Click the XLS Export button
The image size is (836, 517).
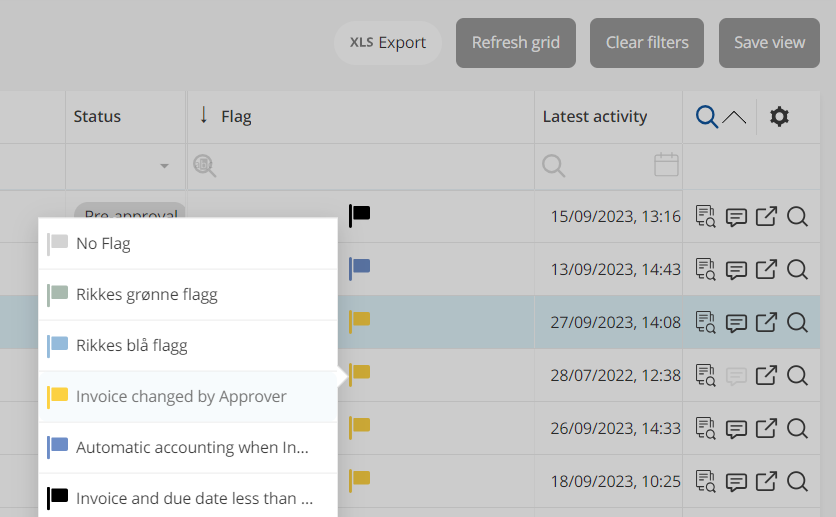[x=388, y=43]
